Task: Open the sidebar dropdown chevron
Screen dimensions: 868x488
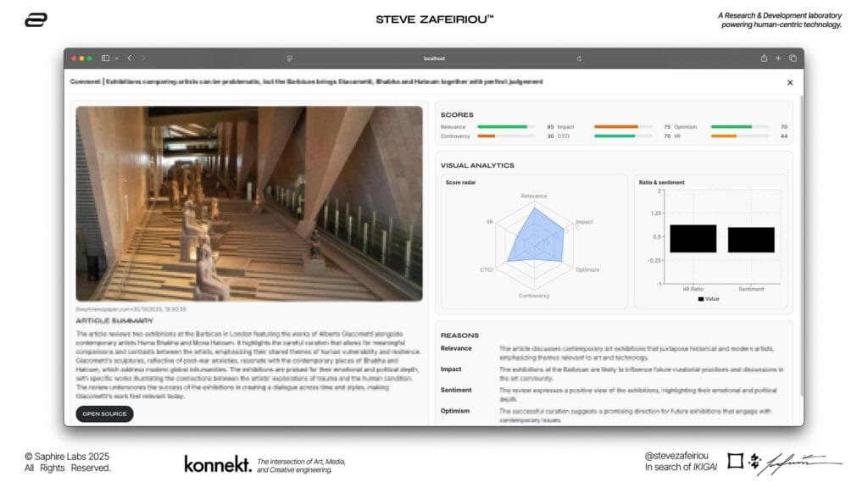Action: pos(116,58)
